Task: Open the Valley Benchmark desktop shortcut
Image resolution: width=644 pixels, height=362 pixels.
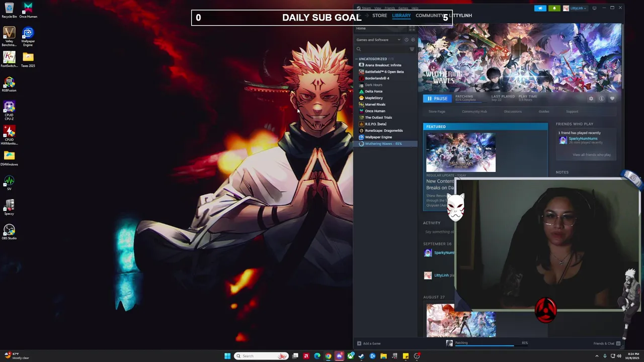Action: pyautogui.click(x=9, y=36)
